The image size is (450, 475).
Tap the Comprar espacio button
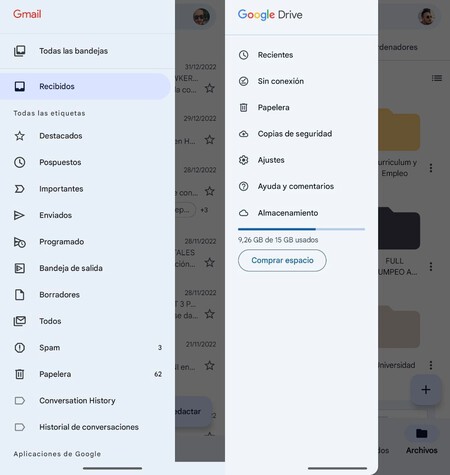(282, 260)
